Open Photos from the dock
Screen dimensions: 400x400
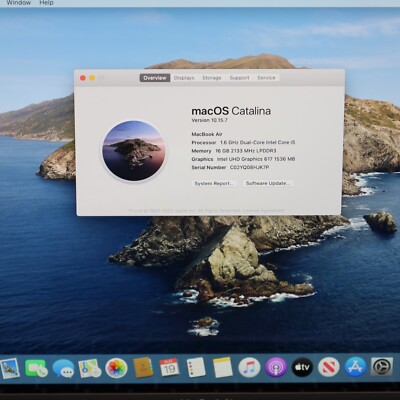(x=116, y=368)
